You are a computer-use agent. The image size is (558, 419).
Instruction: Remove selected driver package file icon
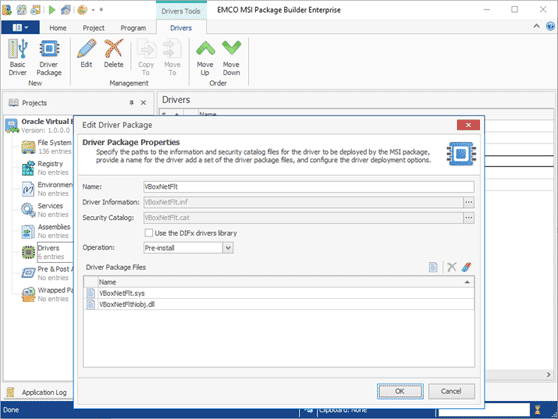coord(452,267)
